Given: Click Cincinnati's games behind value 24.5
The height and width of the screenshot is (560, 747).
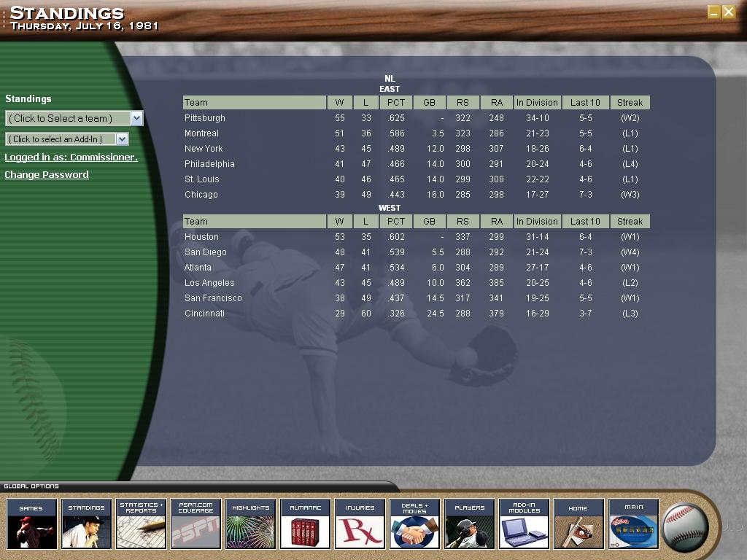Looking at the screenshot, I should pyautogui.click(x=435, y=313).
